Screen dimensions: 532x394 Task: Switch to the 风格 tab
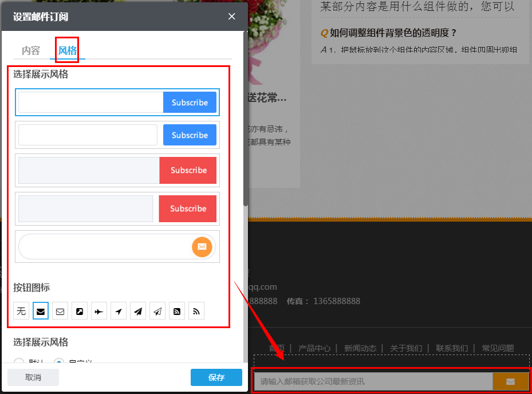(66, 50)
